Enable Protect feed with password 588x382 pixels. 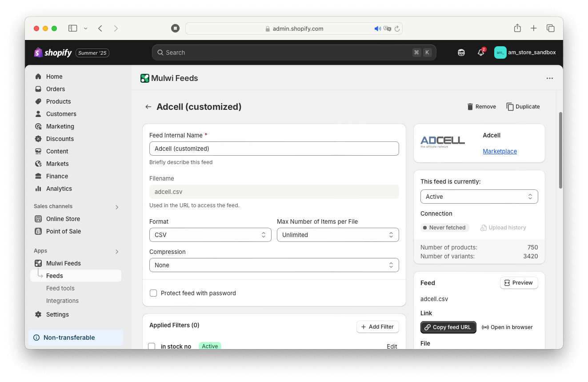click(153, 293)
